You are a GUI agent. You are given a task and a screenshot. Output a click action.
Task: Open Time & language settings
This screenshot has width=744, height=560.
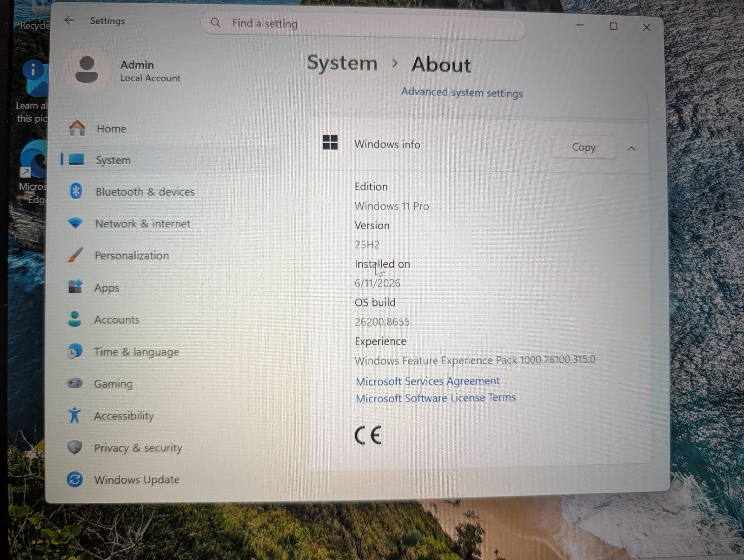click(136, 352)
